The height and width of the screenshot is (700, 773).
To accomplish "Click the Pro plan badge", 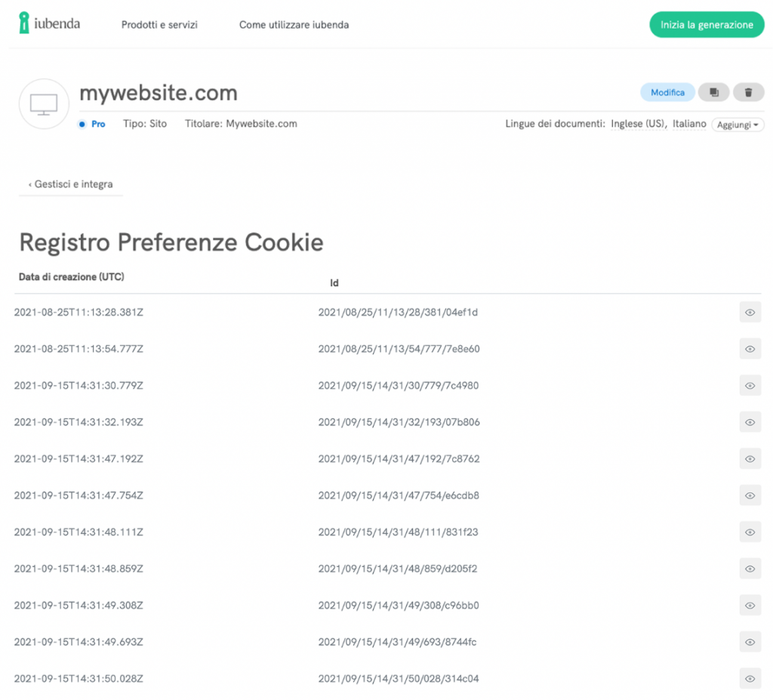I will coord(91,123).
